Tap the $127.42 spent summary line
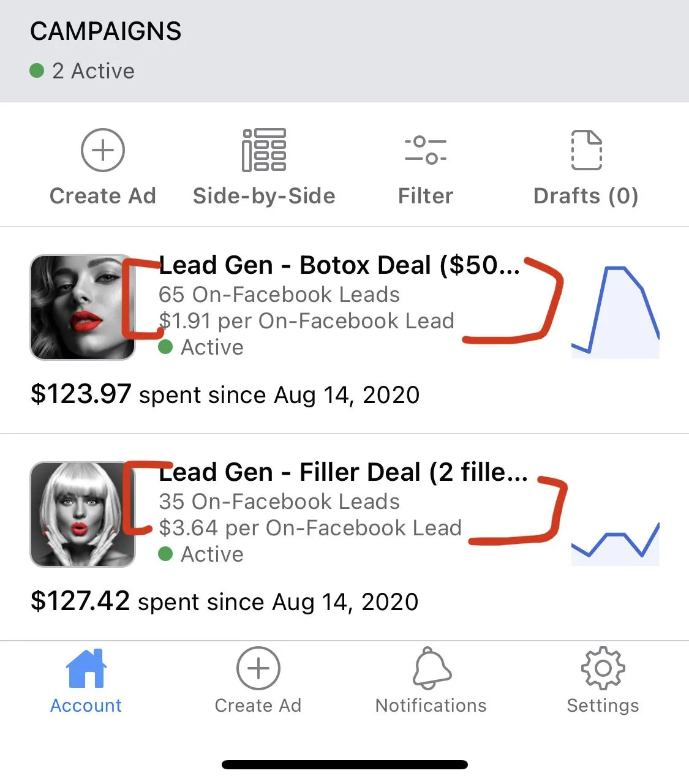 click(225, 601)
